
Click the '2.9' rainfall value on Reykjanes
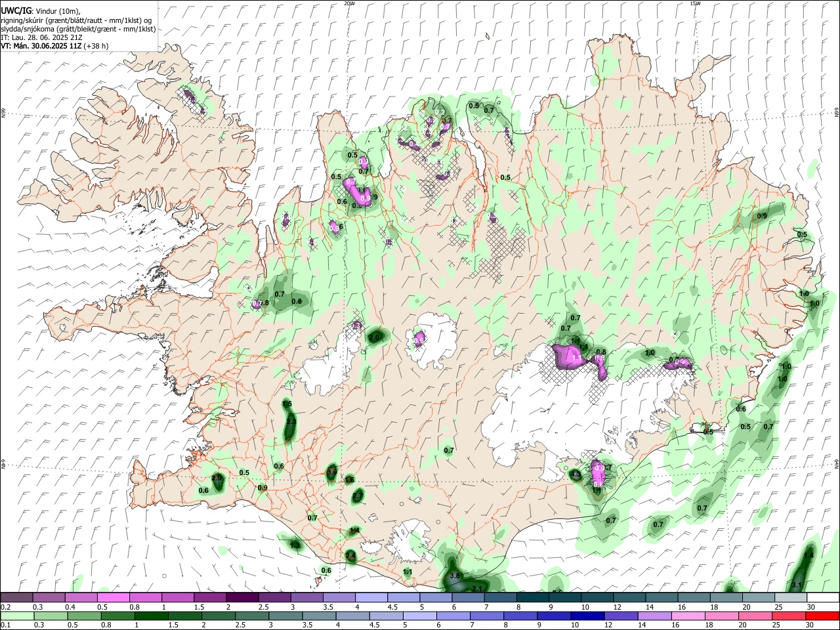pos(217,478)
